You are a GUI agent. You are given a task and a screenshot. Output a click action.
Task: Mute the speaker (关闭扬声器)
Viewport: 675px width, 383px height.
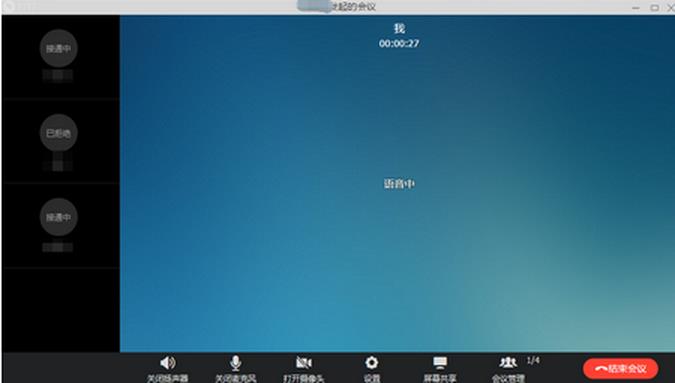coord(167,369)
